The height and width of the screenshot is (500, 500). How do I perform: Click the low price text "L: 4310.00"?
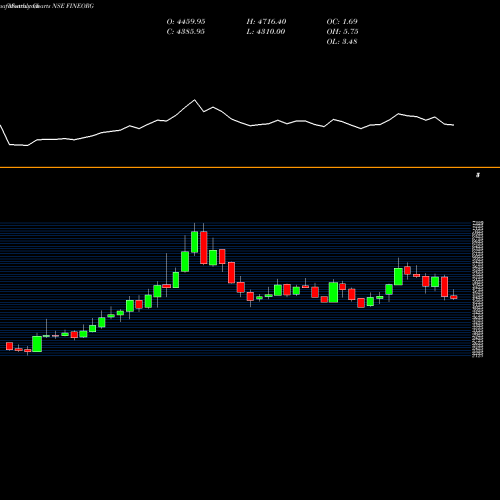tap(266, 32)
